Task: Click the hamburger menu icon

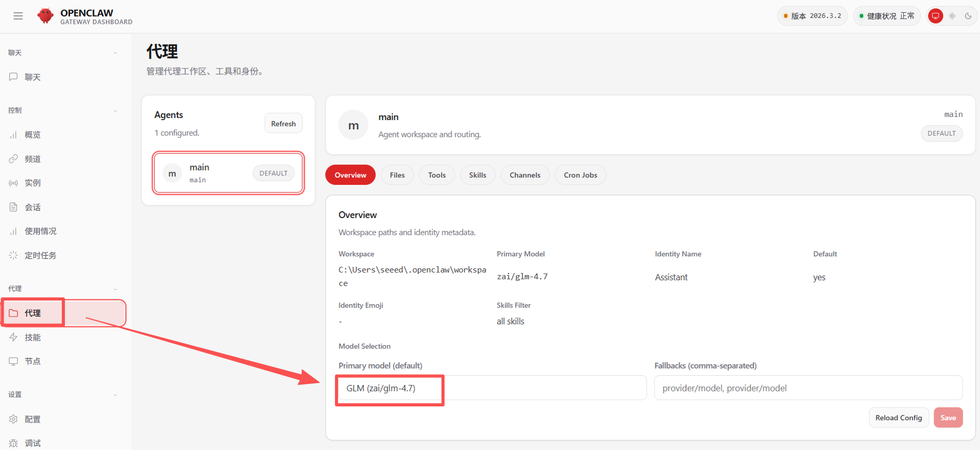Action: 18,16
